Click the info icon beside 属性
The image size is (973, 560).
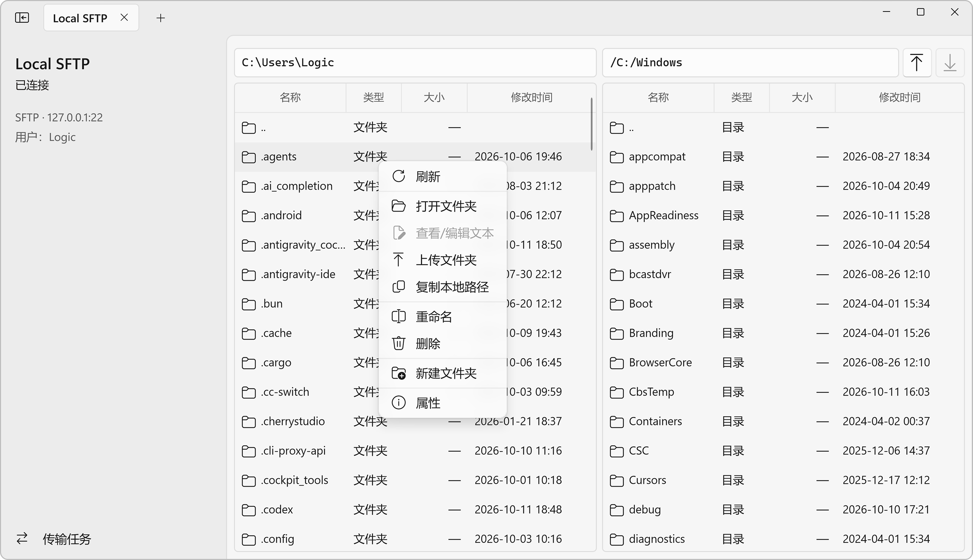[x=399, y=403]
